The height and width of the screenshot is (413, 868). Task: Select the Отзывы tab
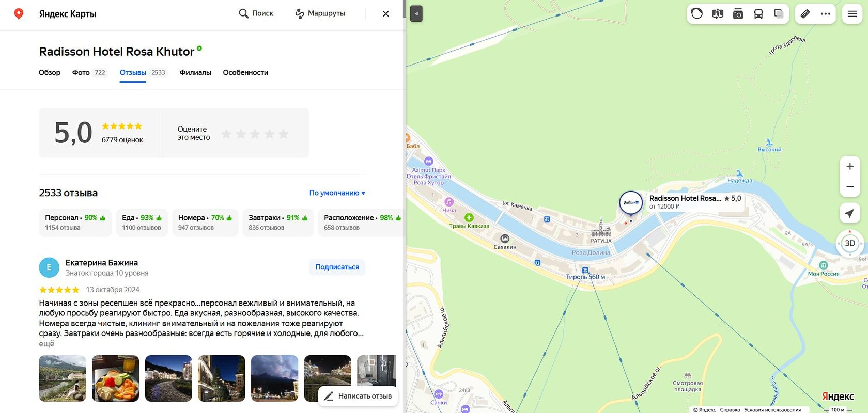[143, 72]
